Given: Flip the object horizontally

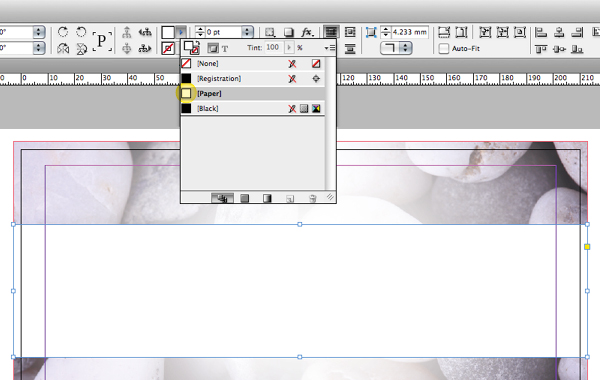Looking at the screenshot, I should 63,49.
